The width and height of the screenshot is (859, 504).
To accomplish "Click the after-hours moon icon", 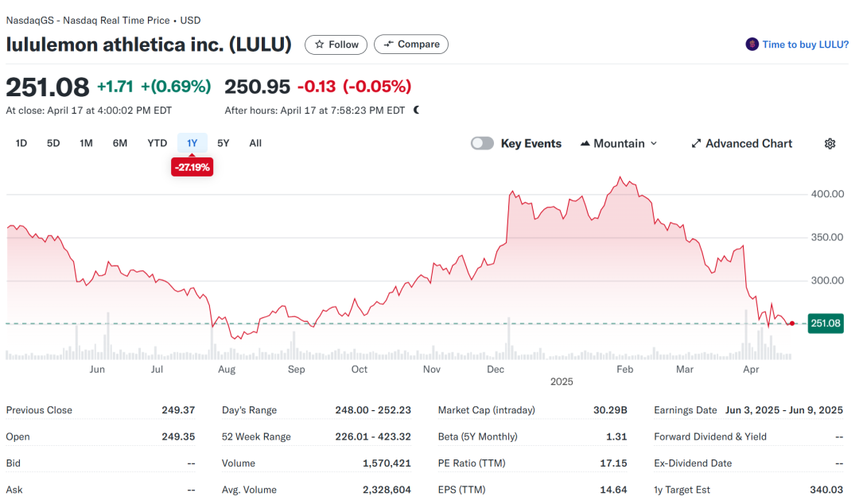I will (417, 110).
